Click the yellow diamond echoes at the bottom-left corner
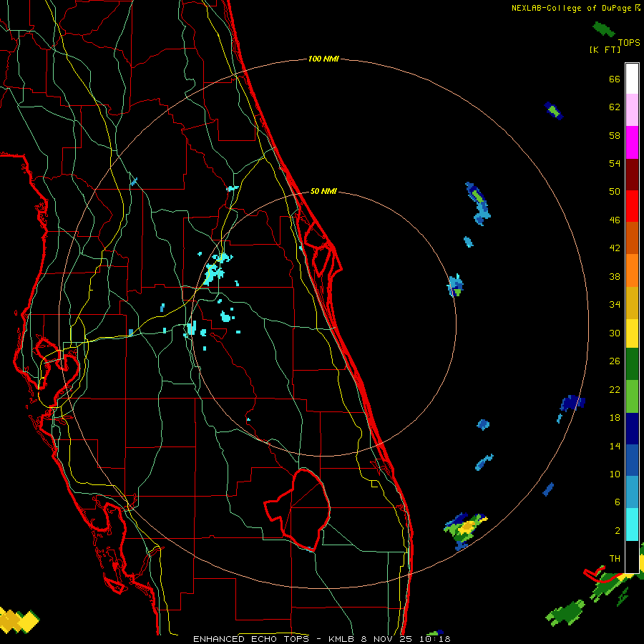The height and width of the screenshot is (644, 644). pyautogui.click(x=19, y=620)
